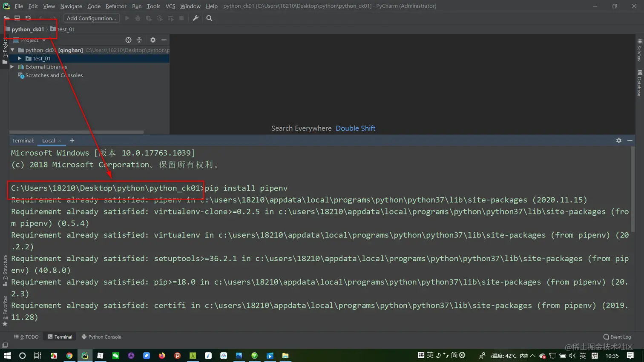Toggle tool window bars bottom-left icon
Screen dimensions: 644x362
point(5,345)
